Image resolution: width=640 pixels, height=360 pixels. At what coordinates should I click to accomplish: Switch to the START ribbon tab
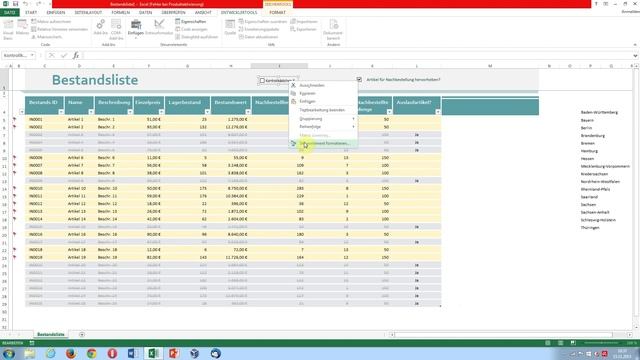tap(31, 12)
